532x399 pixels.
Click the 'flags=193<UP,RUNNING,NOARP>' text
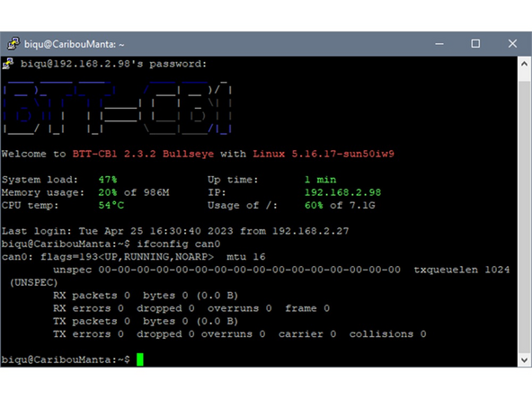tap(128, 257)
